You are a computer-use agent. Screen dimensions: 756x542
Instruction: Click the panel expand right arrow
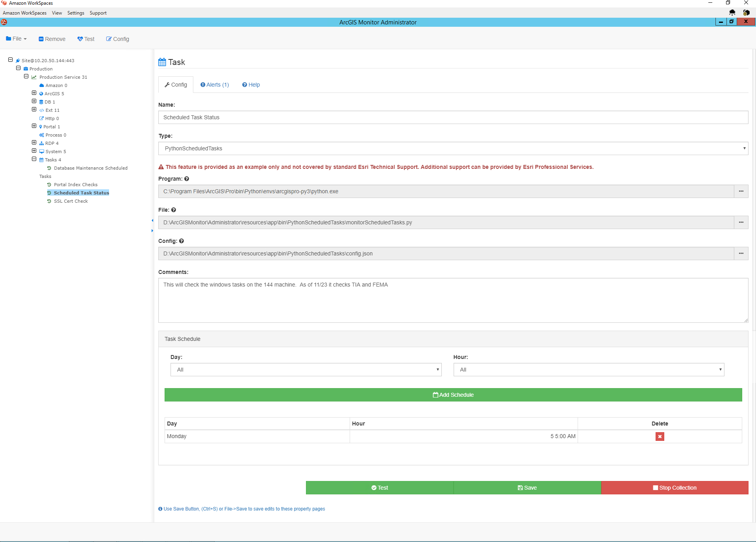[x=152, y=231]
